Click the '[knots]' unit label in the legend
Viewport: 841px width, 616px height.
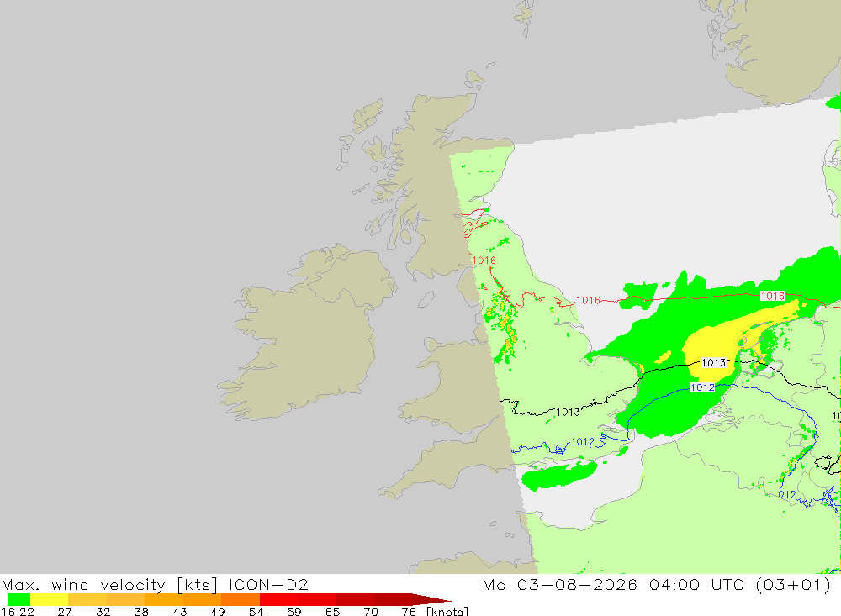point(447,611)
